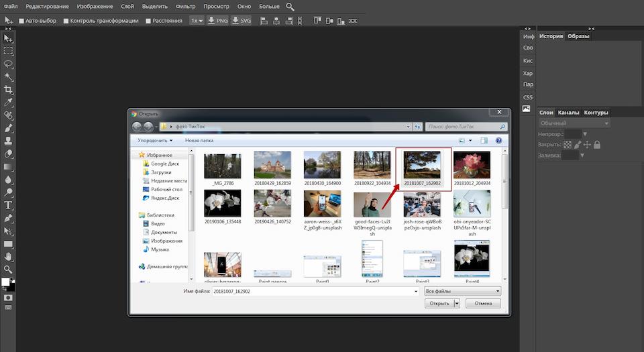This screenshot has height=352, width=644.
Task: Expand the file name history dropdown
Action: click(416, 291)
